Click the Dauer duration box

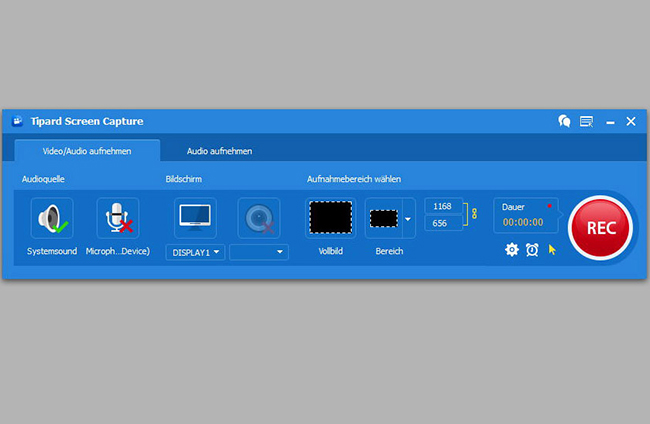pos(525,215)
